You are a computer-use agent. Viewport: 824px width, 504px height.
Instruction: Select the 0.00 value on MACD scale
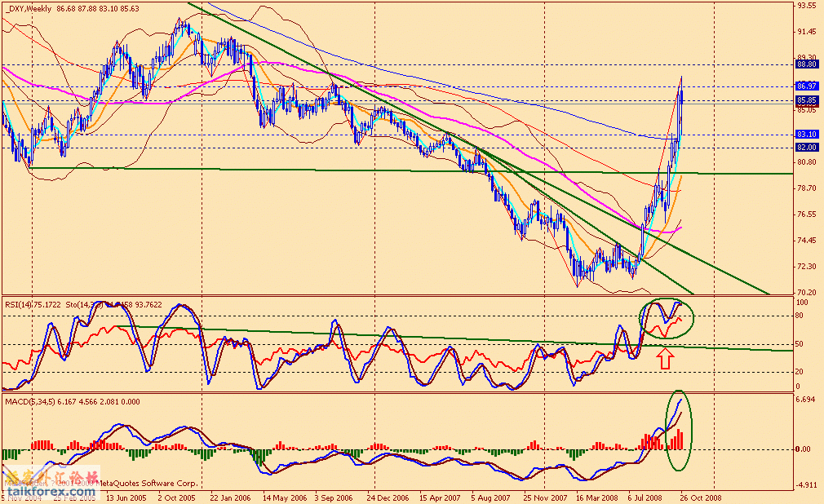pos(803,449)
